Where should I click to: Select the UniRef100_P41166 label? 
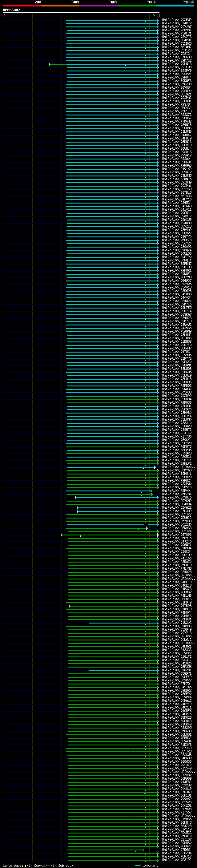177,558
